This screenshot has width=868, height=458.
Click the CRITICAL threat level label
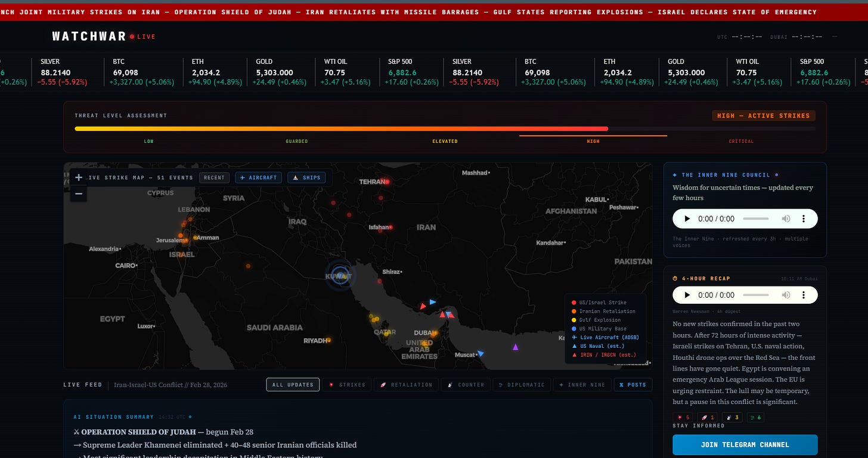tap(741, 141)
